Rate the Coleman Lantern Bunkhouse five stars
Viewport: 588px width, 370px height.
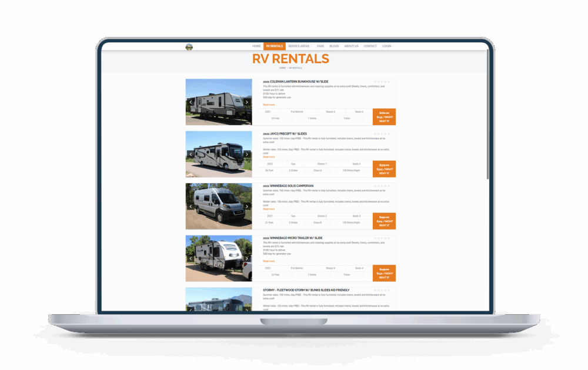388,82
